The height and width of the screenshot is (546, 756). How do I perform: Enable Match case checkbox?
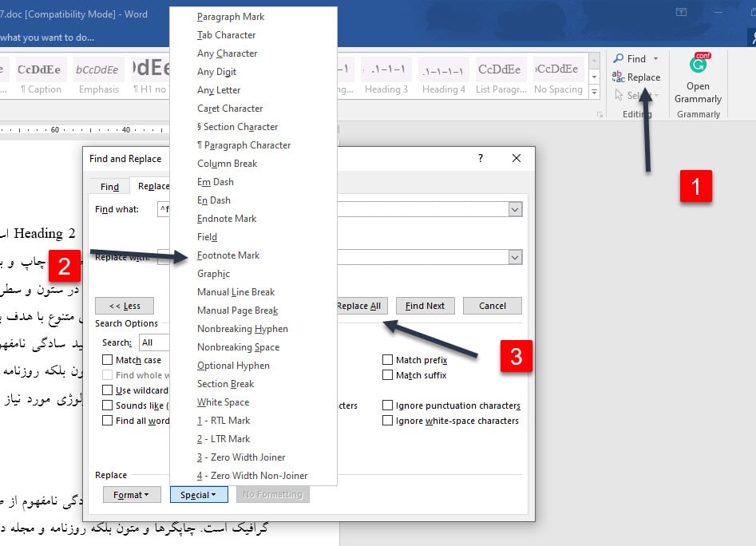[108, 360]
